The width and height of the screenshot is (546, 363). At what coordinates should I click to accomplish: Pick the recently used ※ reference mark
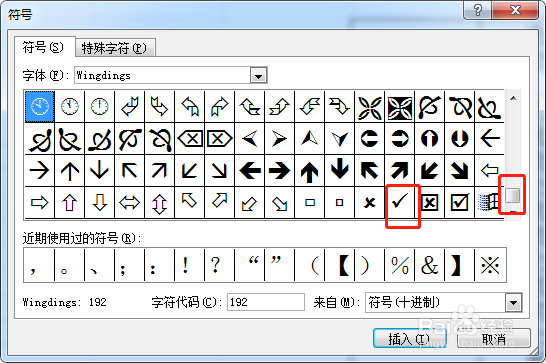click(x=490, y=265)
